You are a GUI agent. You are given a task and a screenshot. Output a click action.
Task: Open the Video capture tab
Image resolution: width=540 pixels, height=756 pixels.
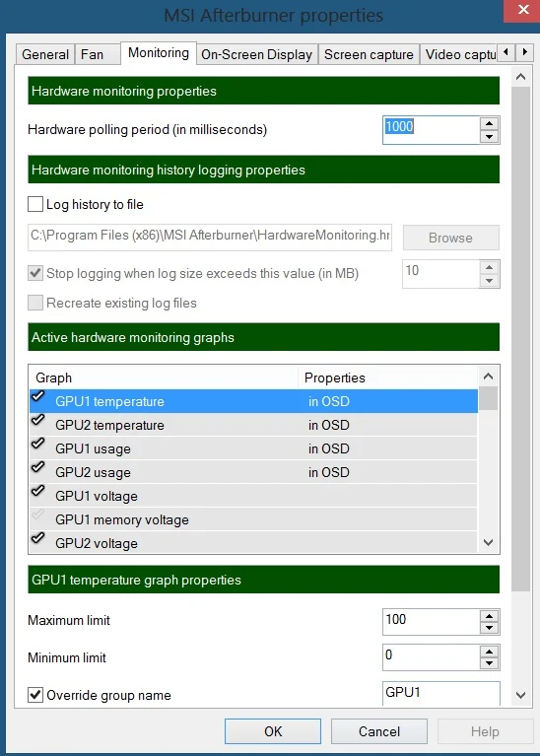460,54
